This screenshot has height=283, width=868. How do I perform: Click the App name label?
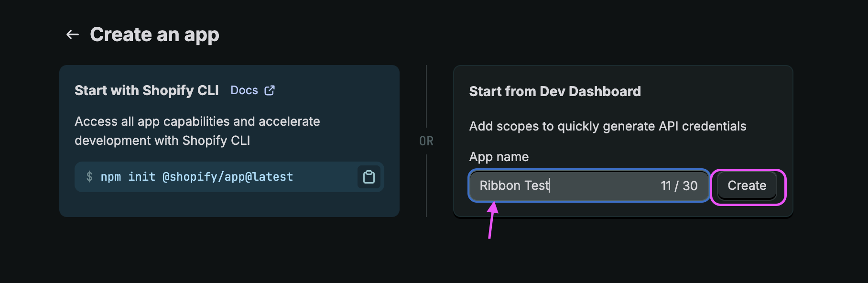499,157
